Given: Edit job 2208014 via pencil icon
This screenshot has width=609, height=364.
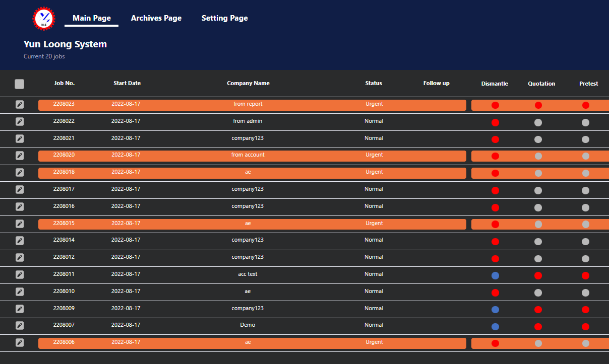Looking at the screenshot, I should click(19, 241).
